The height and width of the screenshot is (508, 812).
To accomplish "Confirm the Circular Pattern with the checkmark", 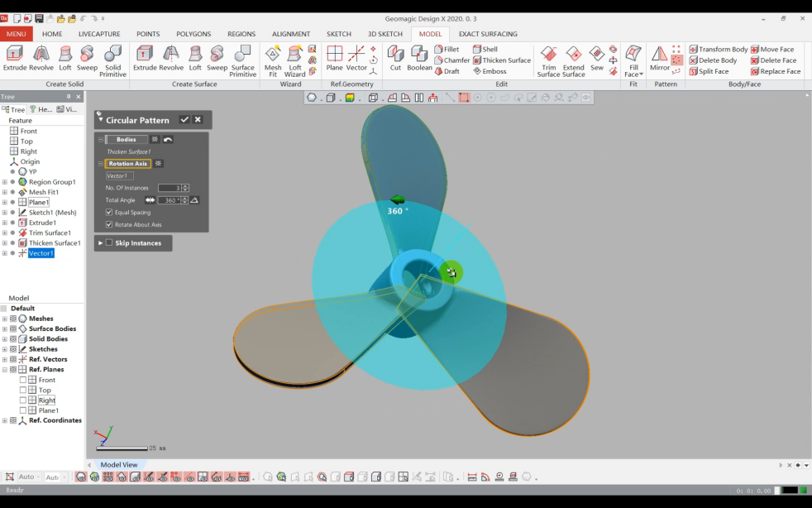I will [x=184, y=120].
